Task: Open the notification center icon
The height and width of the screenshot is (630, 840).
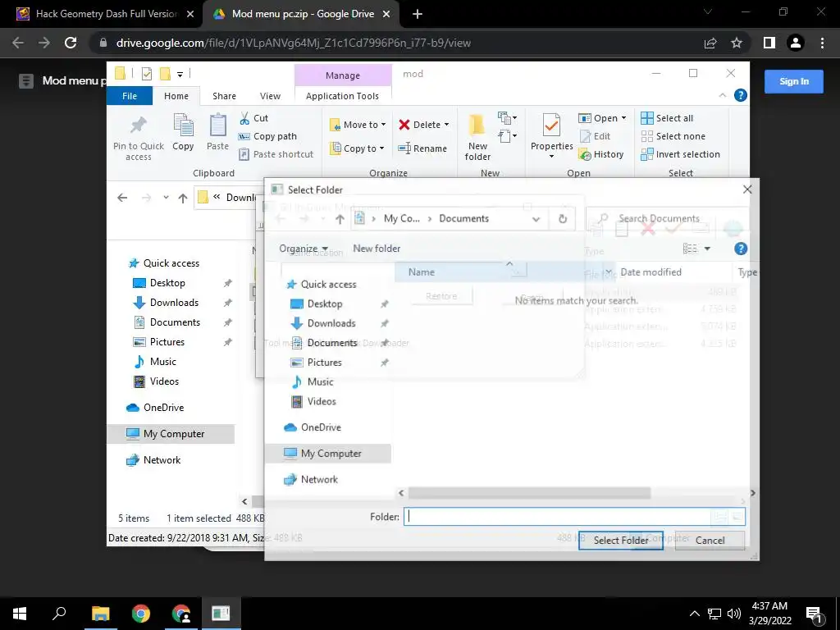Action: pos(815,614)
